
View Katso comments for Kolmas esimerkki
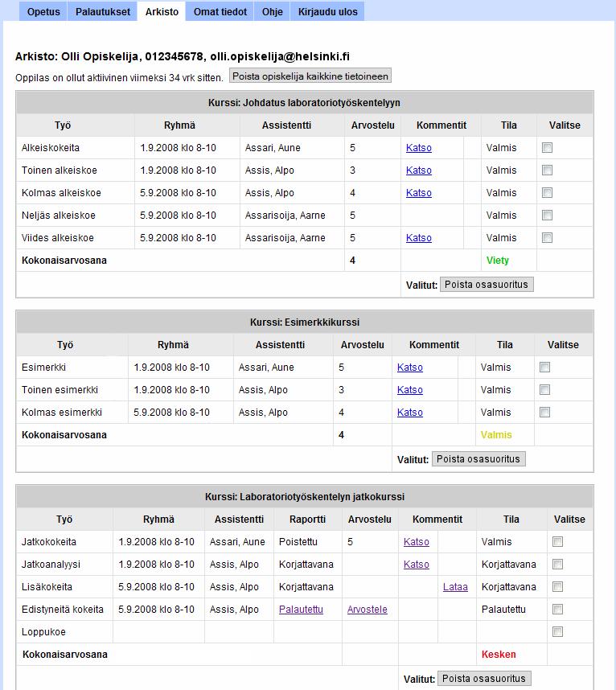tap(409, 412)
